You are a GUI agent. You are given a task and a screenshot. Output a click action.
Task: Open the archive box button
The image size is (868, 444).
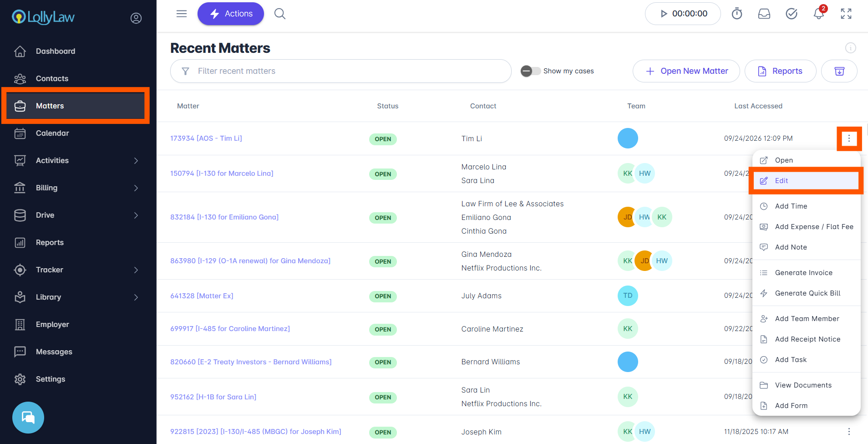[x=839, y=71]
